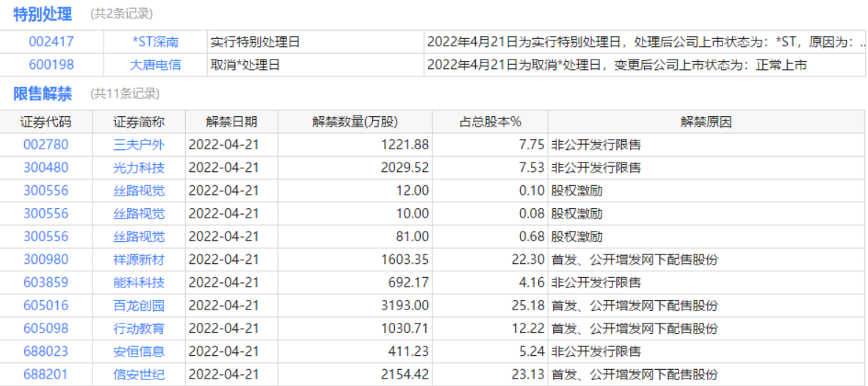This screenshot has width=868, height=386.
Task: Open stock code 605016 link
Action: tap(46, 306)
